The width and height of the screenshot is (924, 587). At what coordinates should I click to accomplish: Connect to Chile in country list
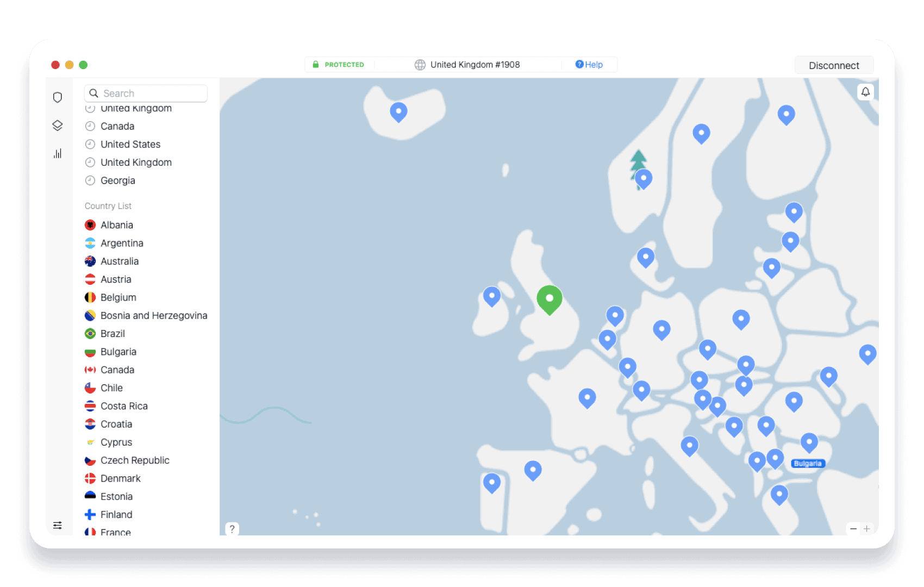pyautogui.click(x=104, y=388)
